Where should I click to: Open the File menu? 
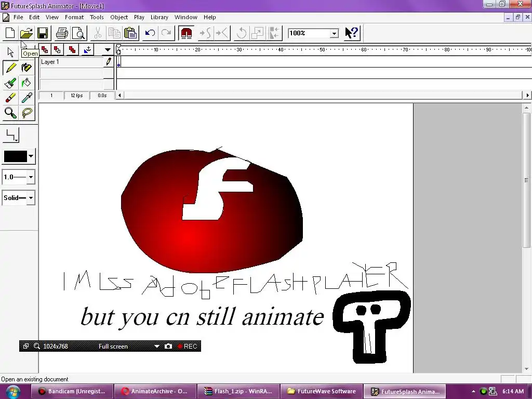tap(18, 17)
